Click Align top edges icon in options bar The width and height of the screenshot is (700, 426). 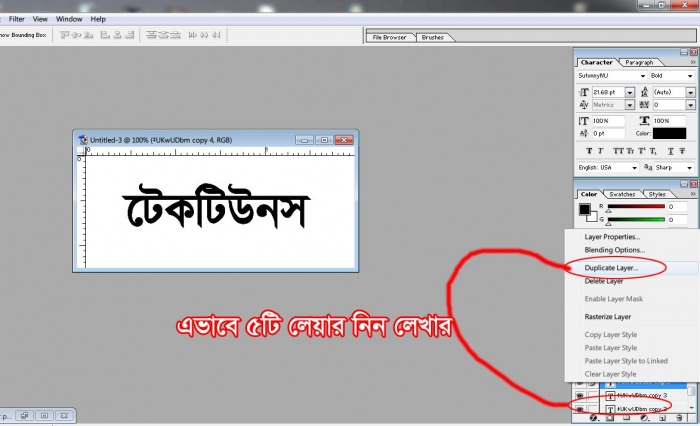65,35
